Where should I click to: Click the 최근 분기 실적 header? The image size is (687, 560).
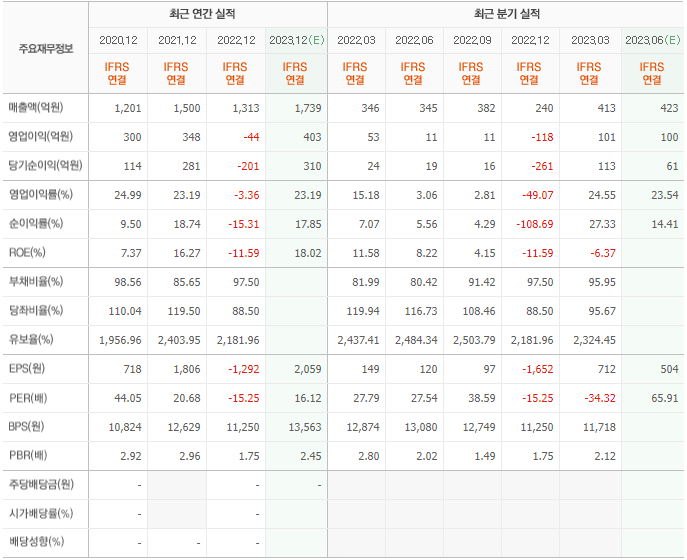[x=507, y=14]
